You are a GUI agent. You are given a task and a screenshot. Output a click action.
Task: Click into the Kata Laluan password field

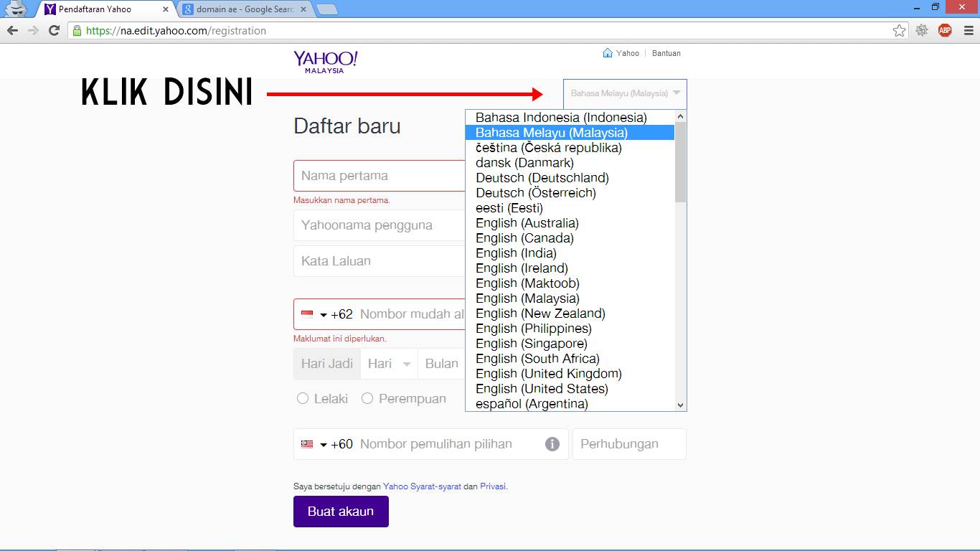click(x=380, y=261)
